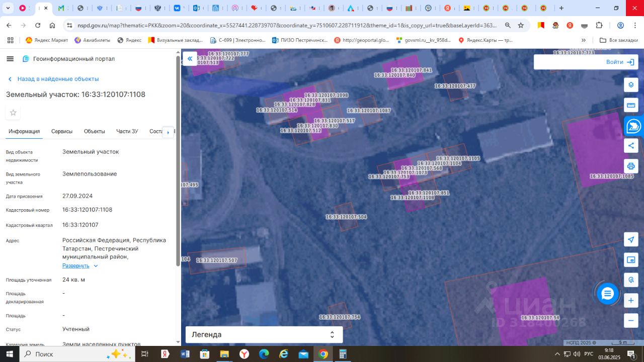Open the cut-off Соста... tab
The width and height of the screenshot is (644, 362).
click(x=156, y=131)
